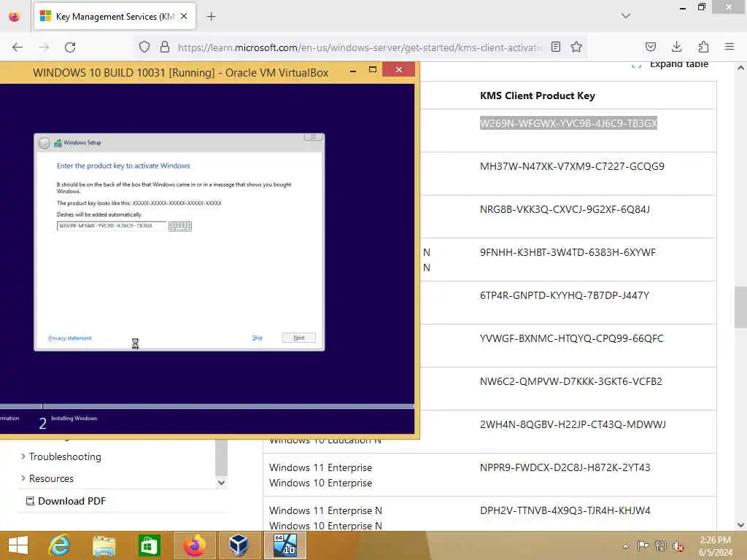
Task: Click key MH37W-N47XK-V7XM9-C7227-GCQG9
Action: (x=572, y=166)
